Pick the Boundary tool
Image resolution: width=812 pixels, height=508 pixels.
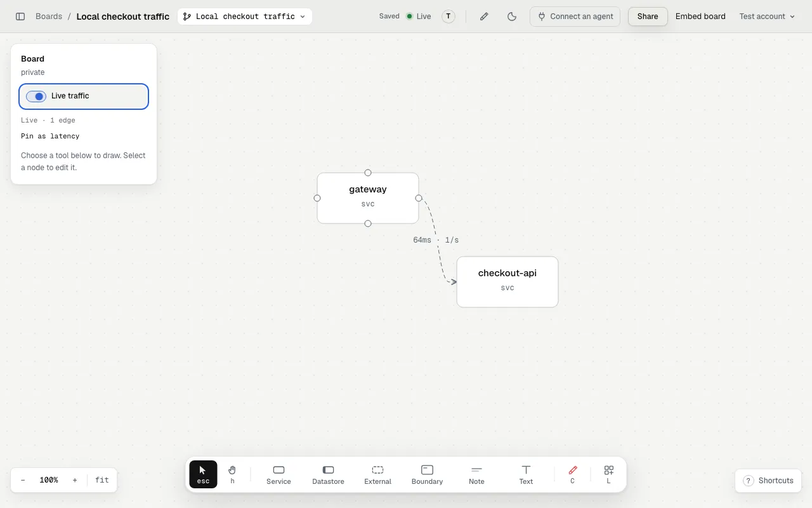pyautogui.click(x=427, y=474)
